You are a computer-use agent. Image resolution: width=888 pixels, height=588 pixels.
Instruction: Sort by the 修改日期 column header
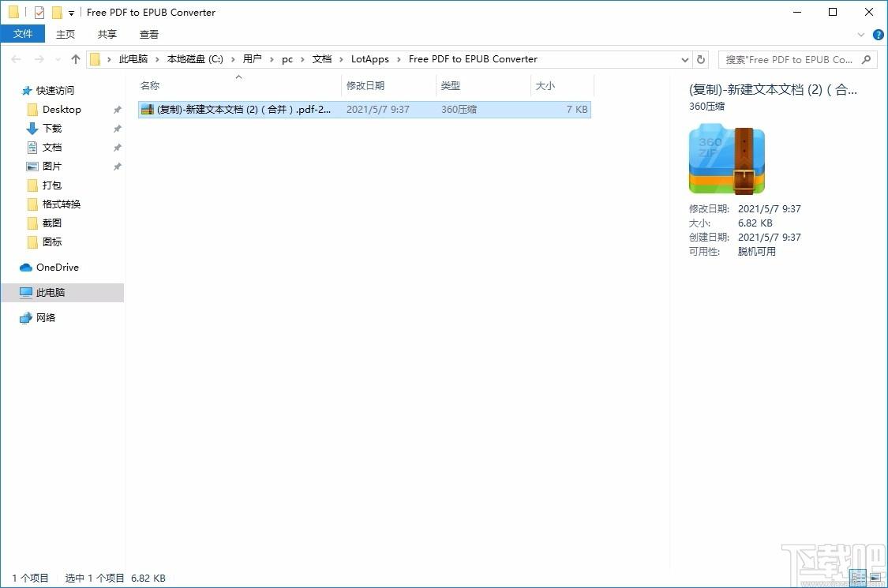click(389, 85)
